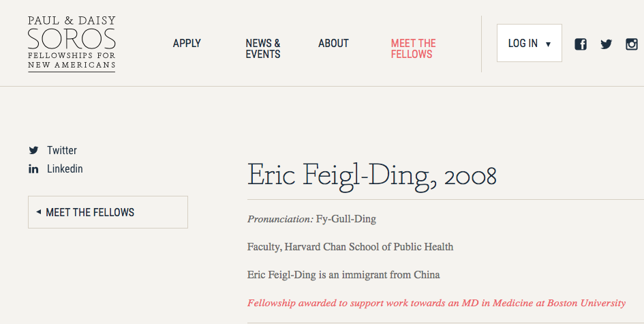Click the Paul & Daisy Soros logo
Viewport: 644px width, 324px height.
pyautogui.click(x=72, y=44)
